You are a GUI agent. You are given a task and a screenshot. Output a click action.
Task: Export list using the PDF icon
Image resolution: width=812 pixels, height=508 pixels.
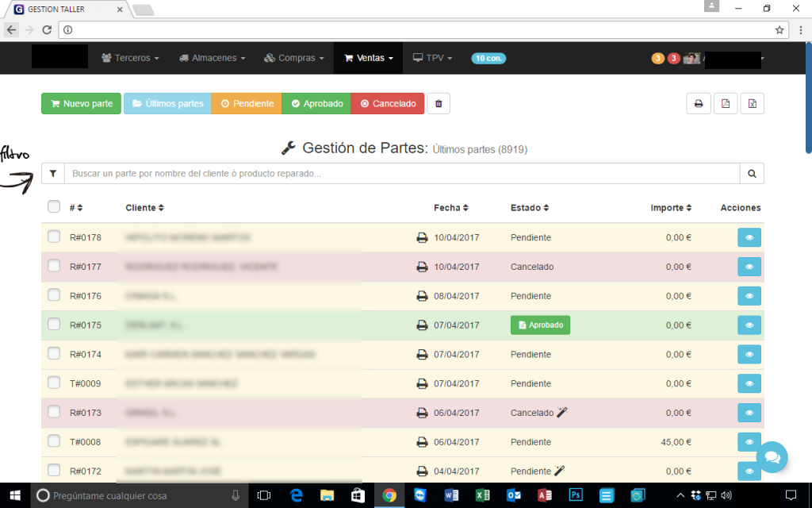725,104
